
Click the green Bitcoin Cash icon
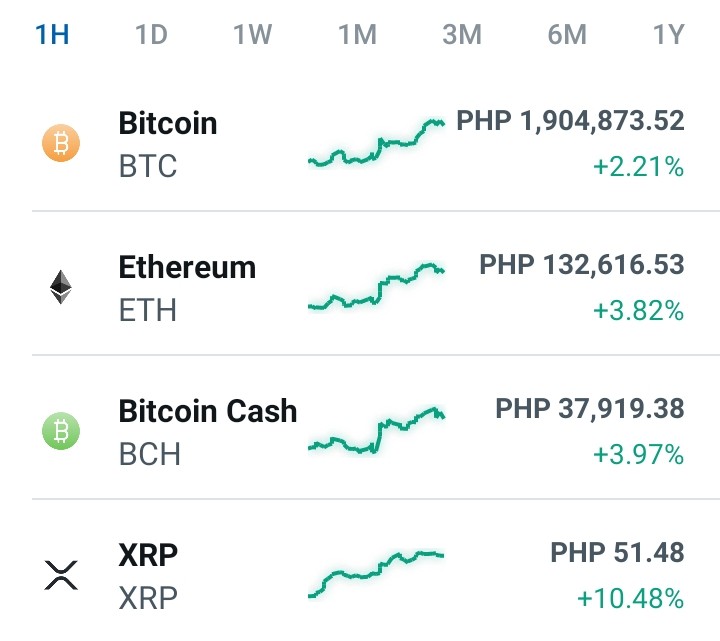[x=61, y=431]
